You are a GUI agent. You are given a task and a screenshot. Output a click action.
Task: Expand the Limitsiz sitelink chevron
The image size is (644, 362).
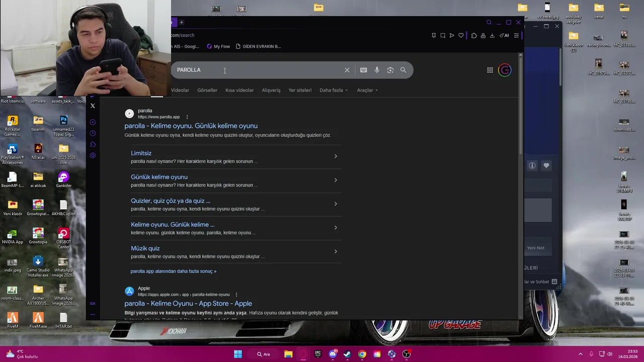[336, 156]
